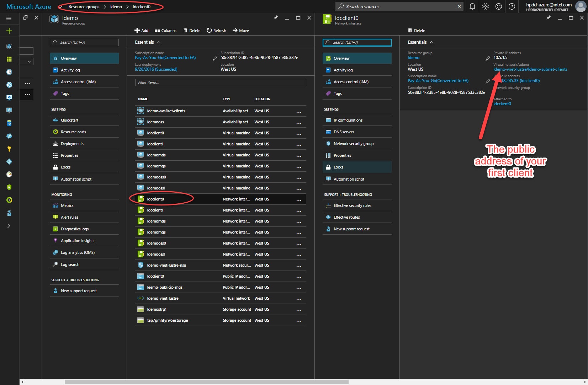Open context menu for leemo-publicip-mgs row
Screen dimensions: 588x385
[x=299, y=288]
